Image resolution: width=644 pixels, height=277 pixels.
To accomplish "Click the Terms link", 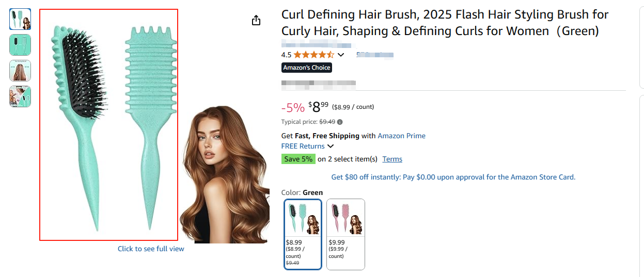I will 392,159.
